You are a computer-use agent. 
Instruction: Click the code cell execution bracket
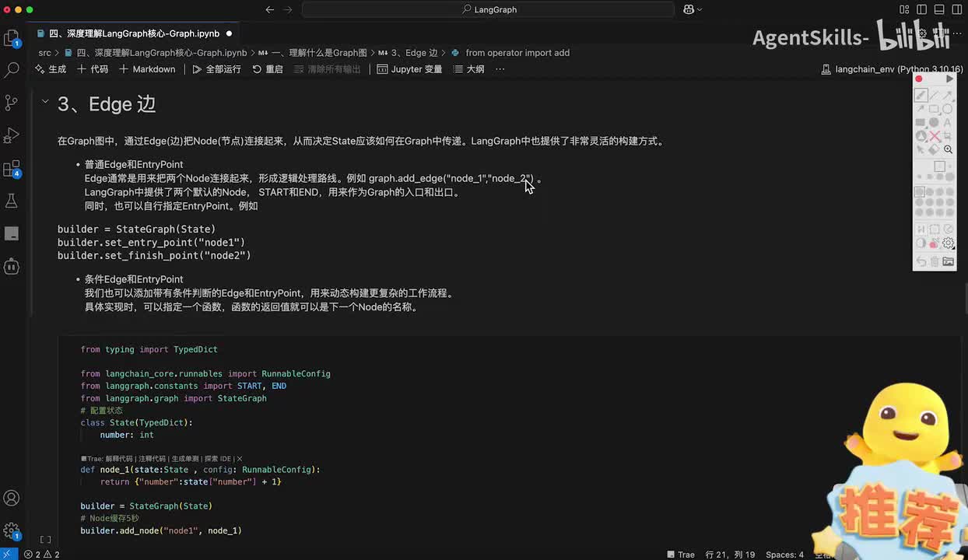(x=45, y=540)
